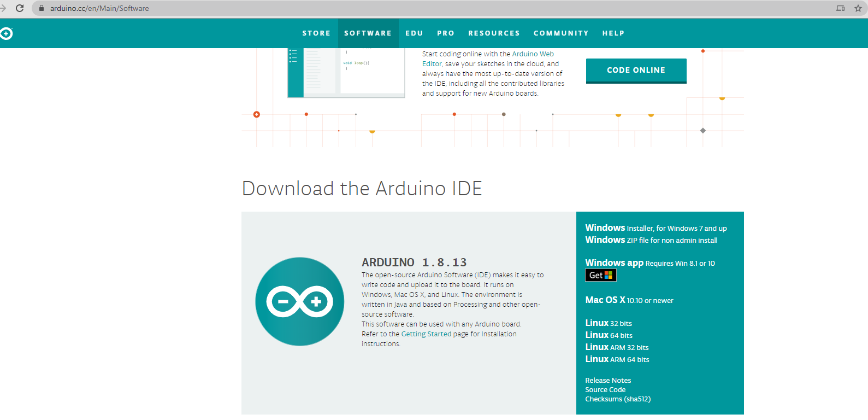This screenshot has width=868, height=420.
Task: Reload the page with refresh icon
Action: click(20, 8)
